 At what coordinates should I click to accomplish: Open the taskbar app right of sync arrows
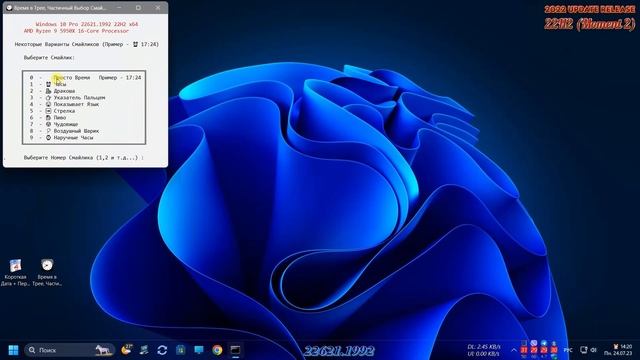pos(180,350)
